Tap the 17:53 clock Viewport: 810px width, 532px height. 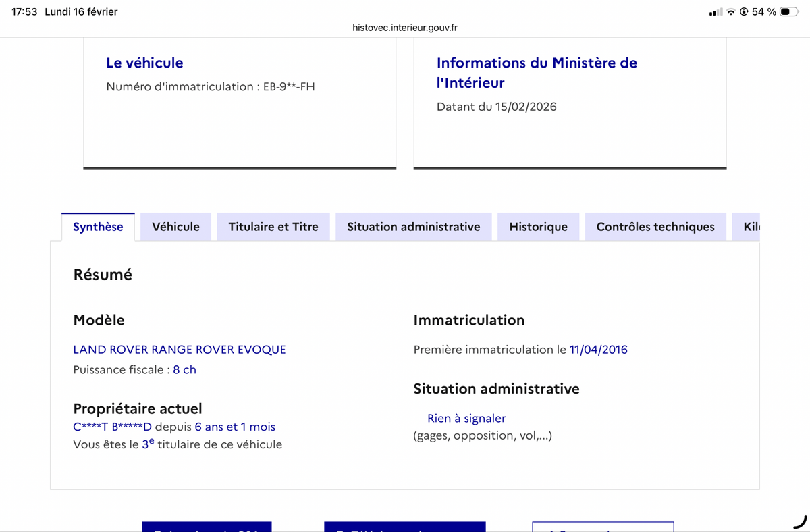pyautogui.click(x=24, y=11)
